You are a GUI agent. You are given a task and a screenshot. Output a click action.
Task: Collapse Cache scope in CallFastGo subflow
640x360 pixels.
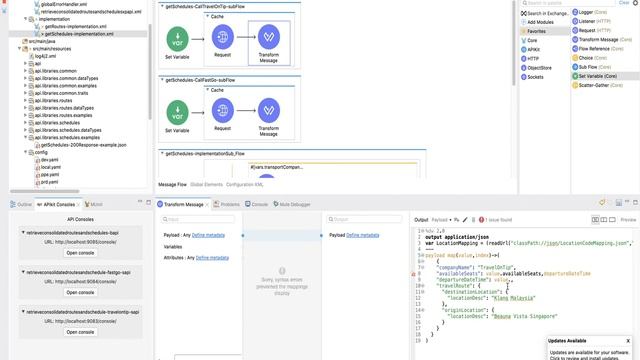click(207, 90)
